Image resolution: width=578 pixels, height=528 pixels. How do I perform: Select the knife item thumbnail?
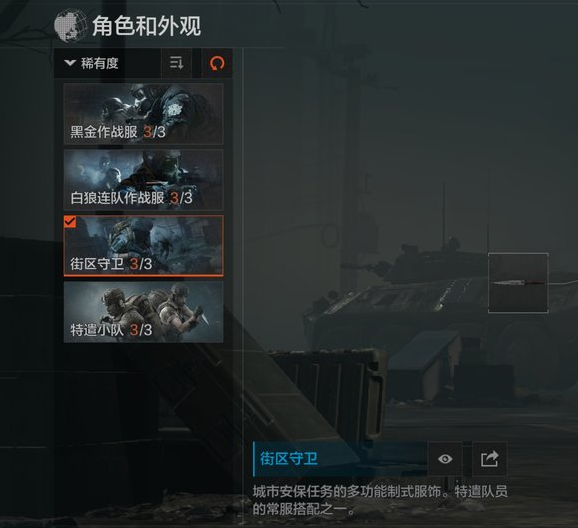coord(518,283)
